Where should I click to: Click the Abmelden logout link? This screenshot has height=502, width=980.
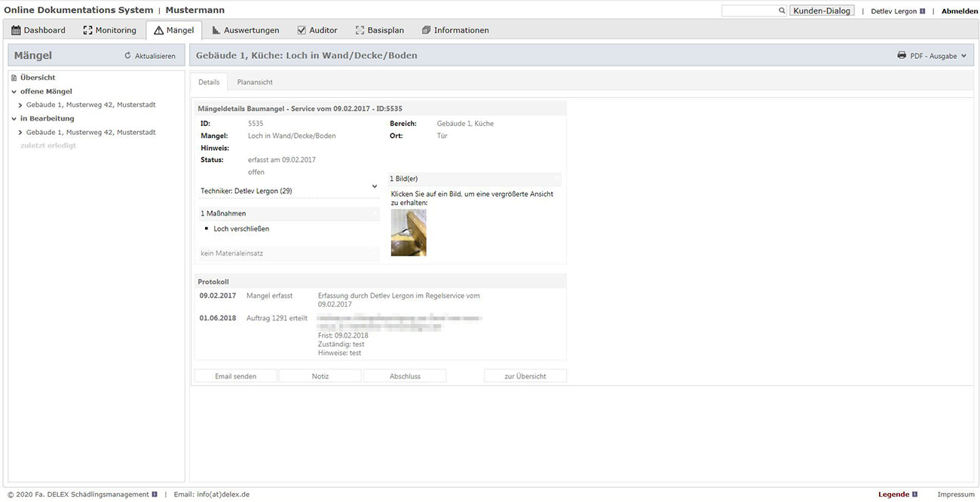coord(959,11)
